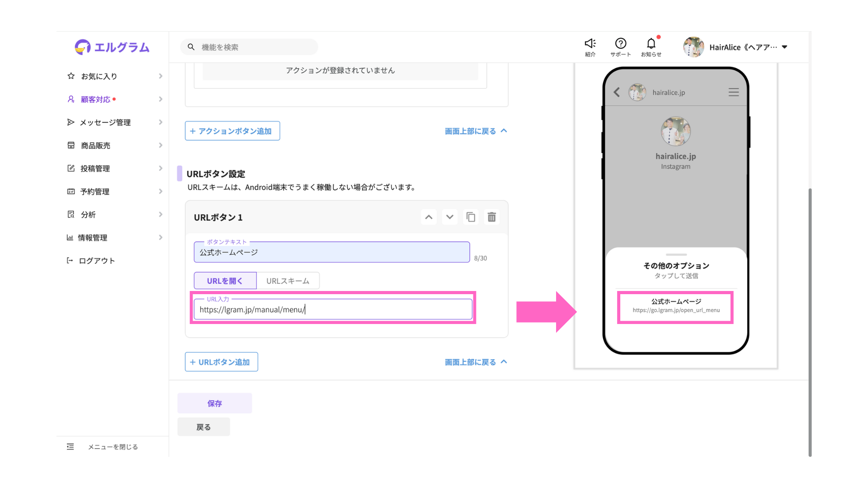Viewport: 868px width, 488px height.
Task: Click the ＋URLボタン追加 button
Action: (222, 362)
